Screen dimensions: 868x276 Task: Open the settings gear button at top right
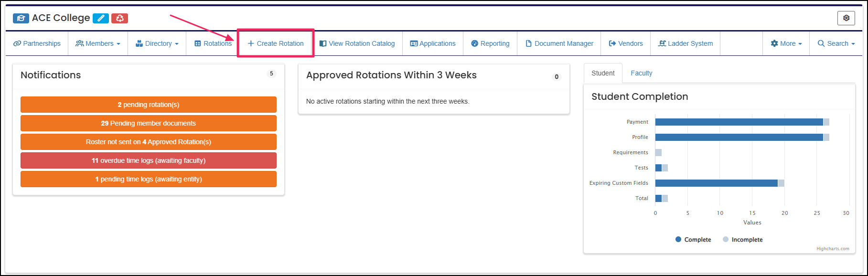coord(846,18)
